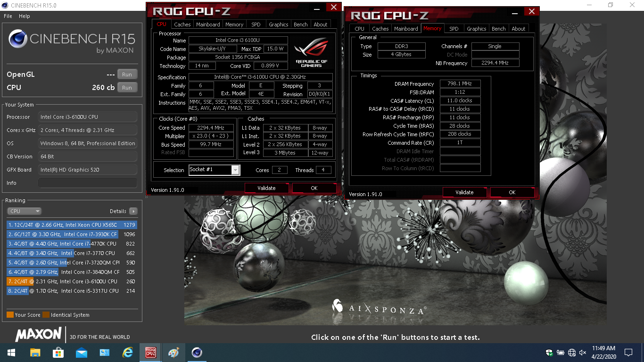Switch to Graphics tab in left CPU-Z window
The height and width of the screenshot is (362, 644).
[x=279, y=25]
